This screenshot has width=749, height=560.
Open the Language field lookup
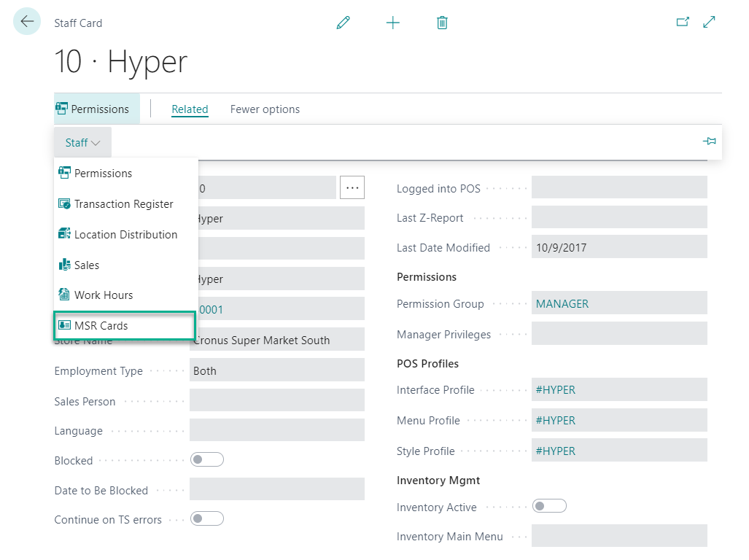(276, 430)
